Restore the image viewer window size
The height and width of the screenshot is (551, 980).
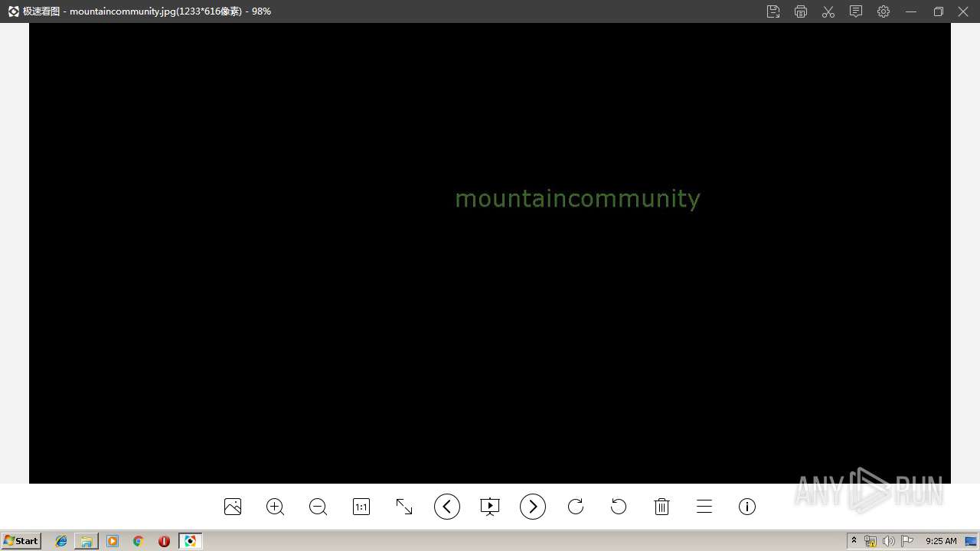939,11
